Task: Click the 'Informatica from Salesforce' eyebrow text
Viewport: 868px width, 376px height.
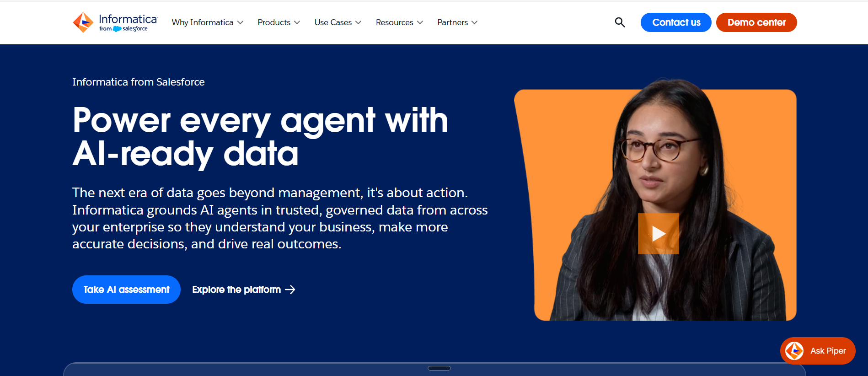Action: (x=139, y=82)
